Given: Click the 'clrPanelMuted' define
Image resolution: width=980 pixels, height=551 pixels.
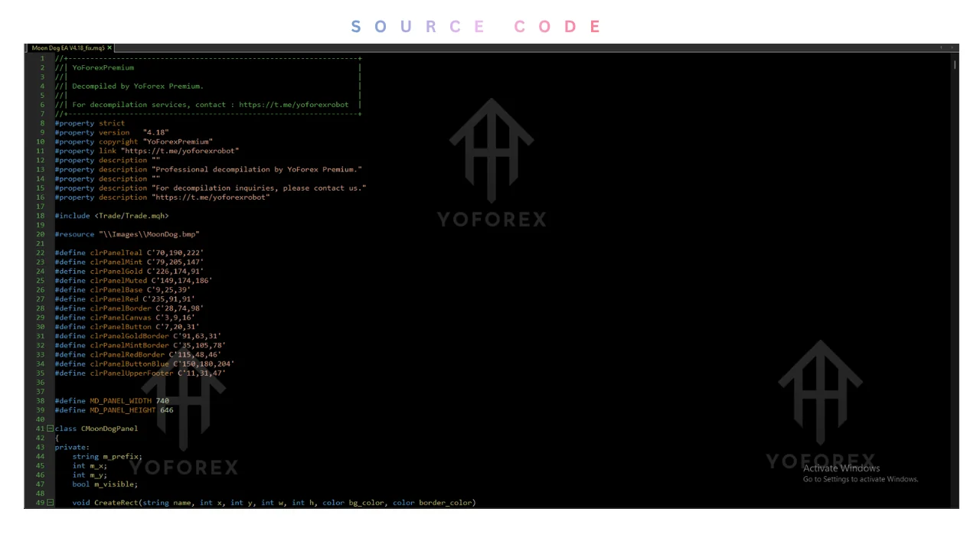Looking at the screenshot, I should pyautogui.click(x=119, y=280).
